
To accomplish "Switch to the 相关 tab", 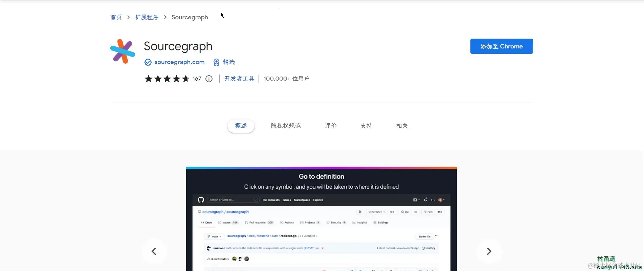I will tap(402, 126).
